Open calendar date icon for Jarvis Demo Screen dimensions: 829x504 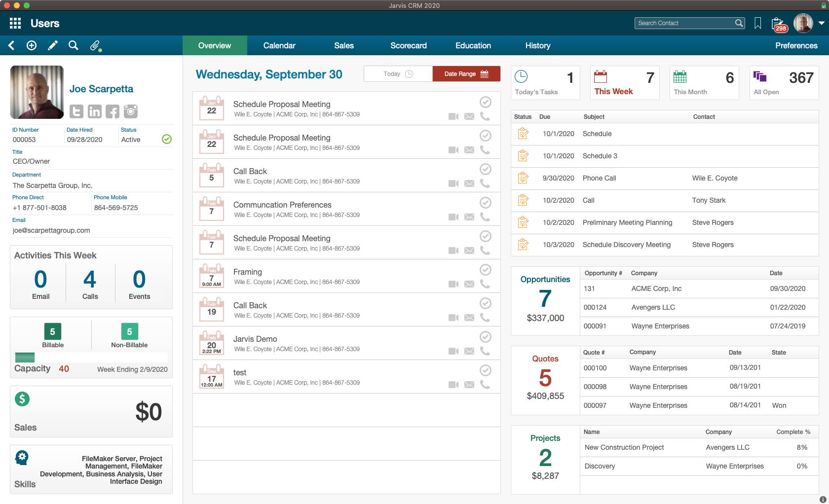click(x=212, y=343)
